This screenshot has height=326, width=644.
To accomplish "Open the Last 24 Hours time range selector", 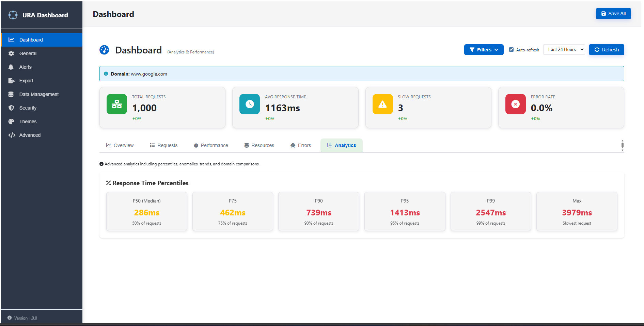I will pyautogui.click(x=564, y=49).
